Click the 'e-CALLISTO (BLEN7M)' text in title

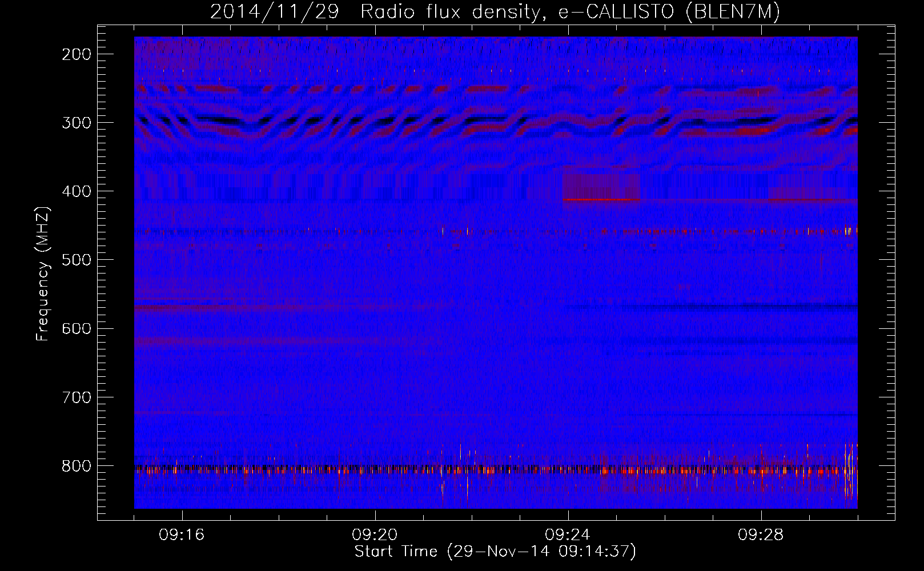coord(669,12)
